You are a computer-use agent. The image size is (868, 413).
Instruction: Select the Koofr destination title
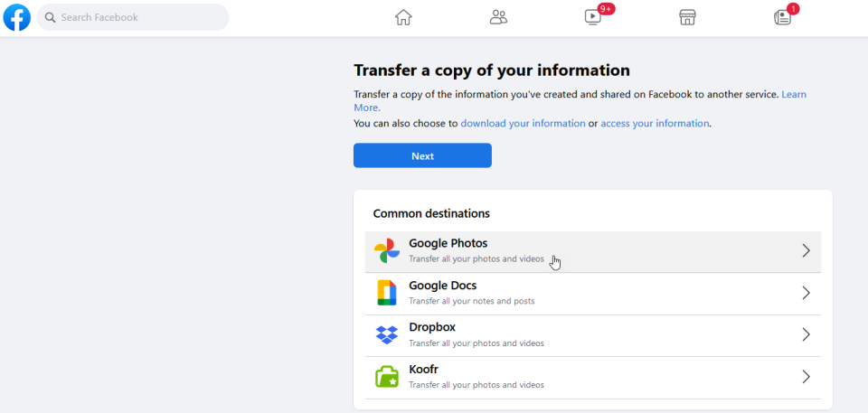point(423,370)
